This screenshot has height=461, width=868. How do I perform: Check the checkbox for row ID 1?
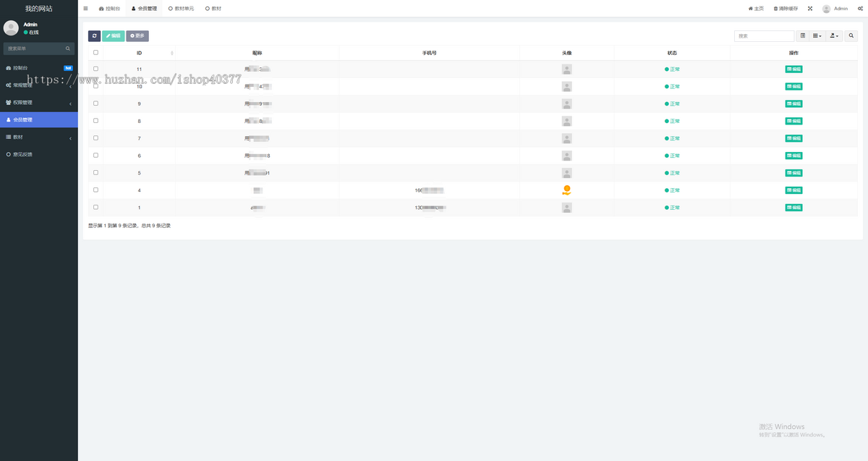point(95,207)
